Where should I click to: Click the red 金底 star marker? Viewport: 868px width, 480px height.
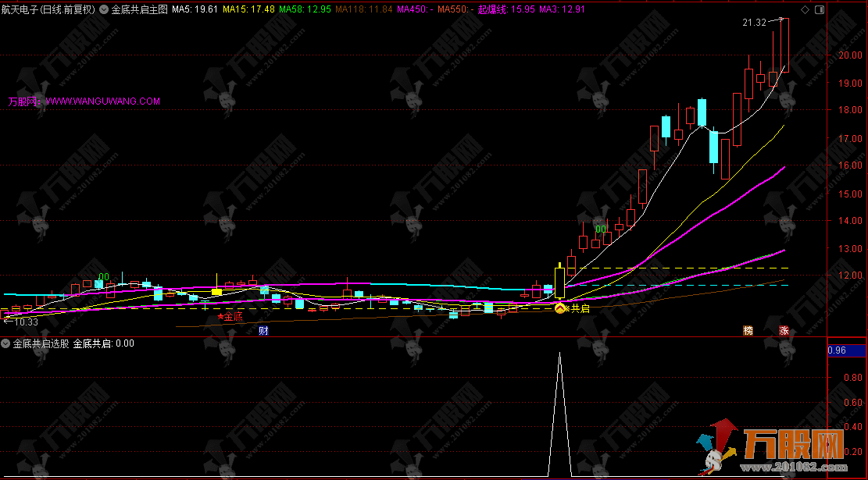tap(230, 317)
